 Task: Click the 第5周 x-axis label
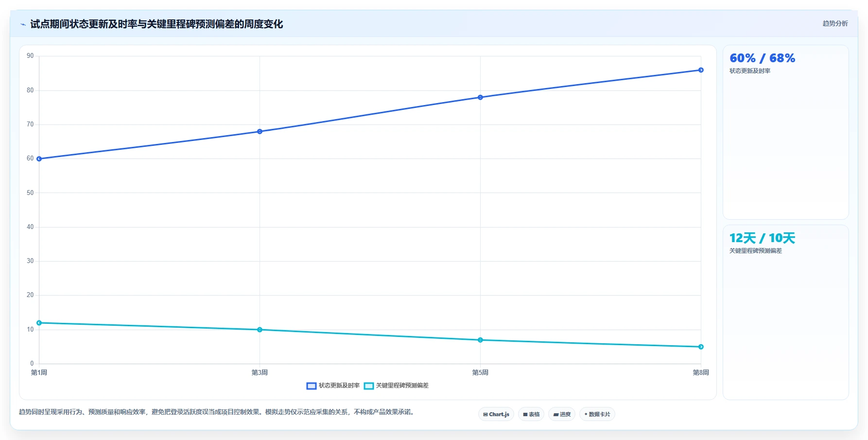[480, 372]
